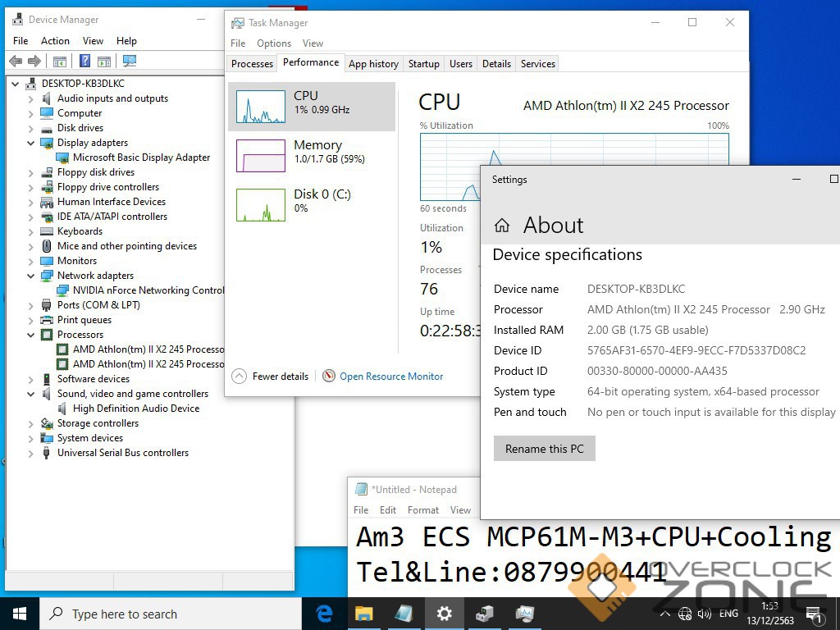Viewport: 840px width, 630px height.
Task: Open the notification center icon
Action: tap(814, 615)
